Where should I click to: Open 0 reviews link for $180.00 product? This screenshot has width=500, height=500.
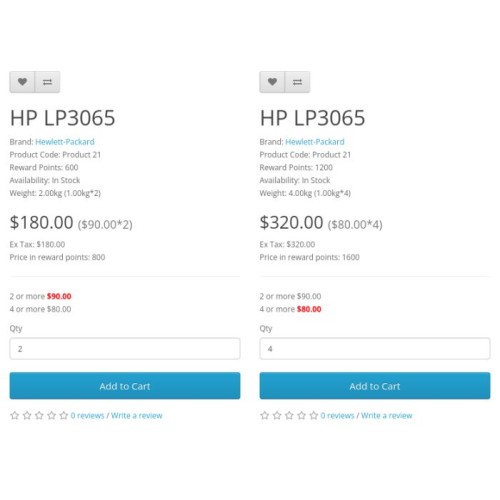pos(87,416)
